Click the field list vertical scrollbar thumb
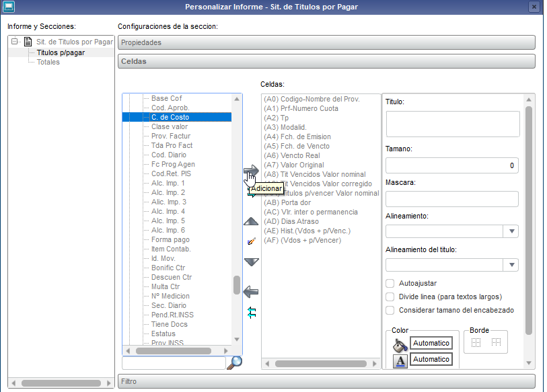The height and width of the screenshot is (392, 547). coord(237,285)
